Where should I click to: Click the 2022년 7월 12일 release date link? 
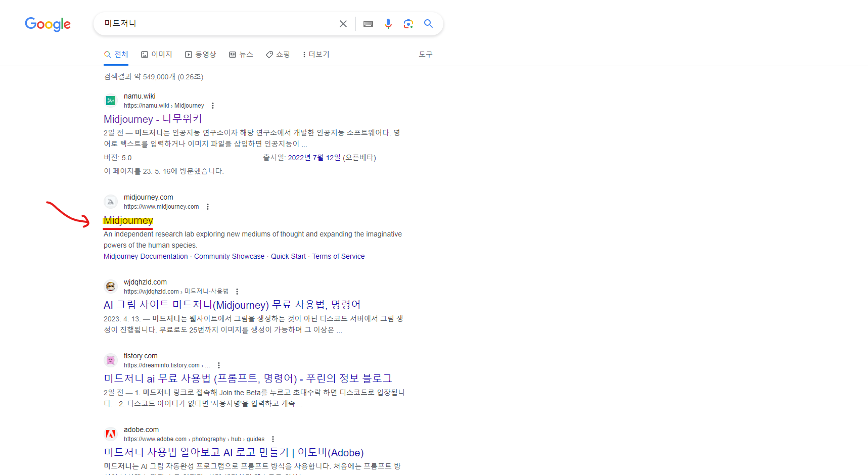tap(314, 158)
